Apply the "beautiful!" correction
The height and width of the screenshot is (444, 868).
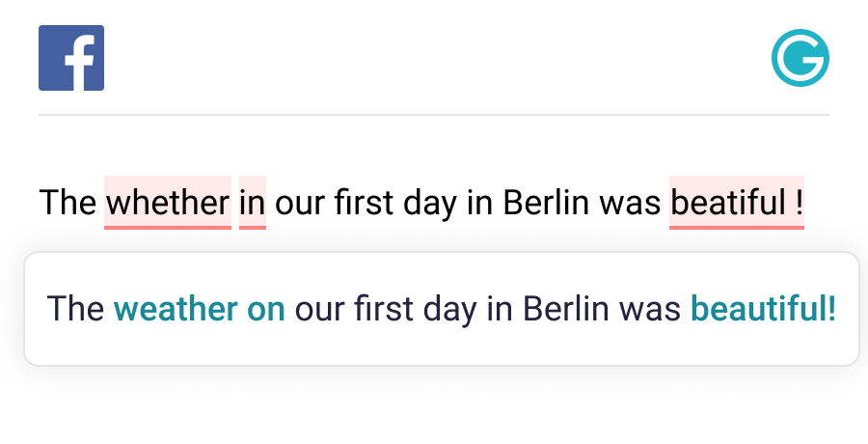pyautogui.click(x=764, y=309)
